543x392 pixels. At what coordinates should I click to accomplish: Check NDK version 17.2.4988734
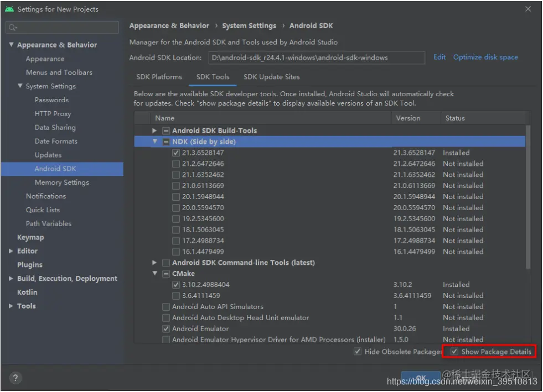[176, 241]
